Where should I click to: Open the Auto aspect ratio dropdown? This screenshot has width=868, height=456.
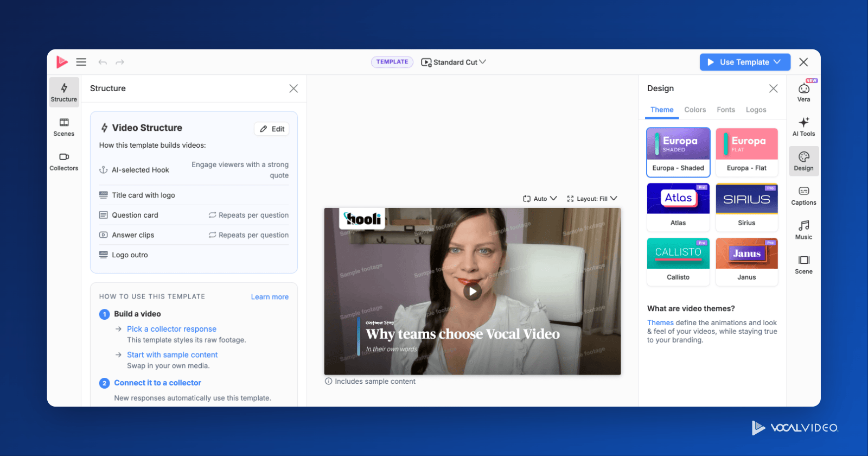pos(540,199)
